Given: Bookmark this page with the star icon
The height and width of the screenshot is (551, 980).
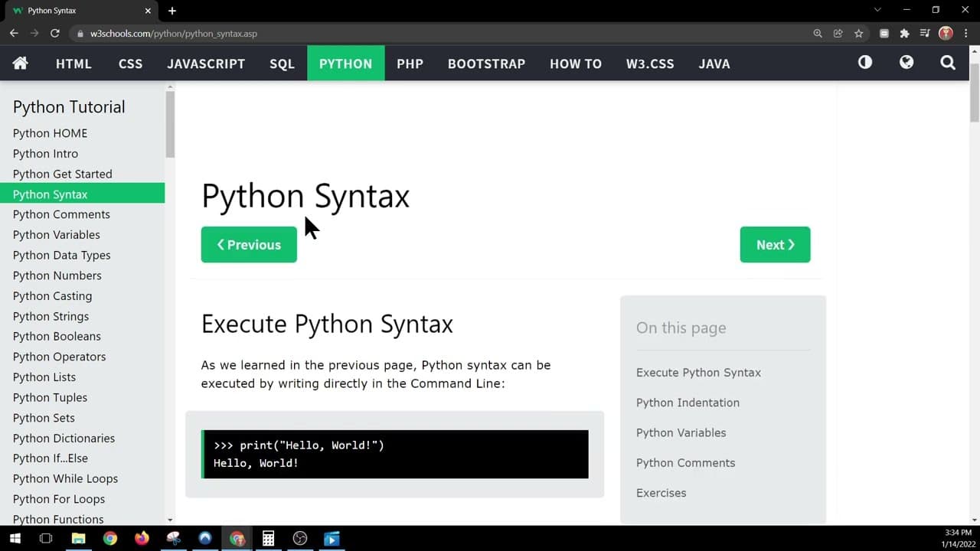Looking at the screenshot, I should pyautogui.click(x=859, y=34).
